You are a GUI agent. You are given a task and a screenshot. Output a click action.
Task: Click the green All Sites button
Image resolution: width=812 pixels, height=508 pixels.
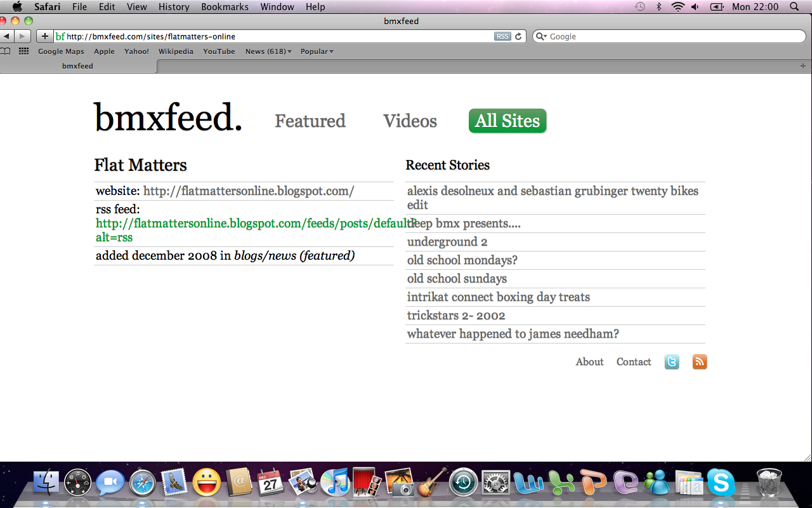[507, 121]
